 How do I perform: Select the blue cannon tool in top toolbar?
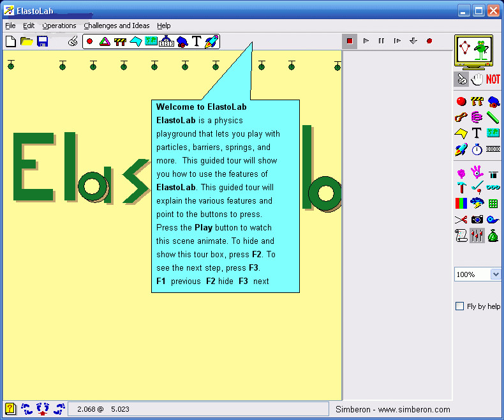[x=182, y=41]
